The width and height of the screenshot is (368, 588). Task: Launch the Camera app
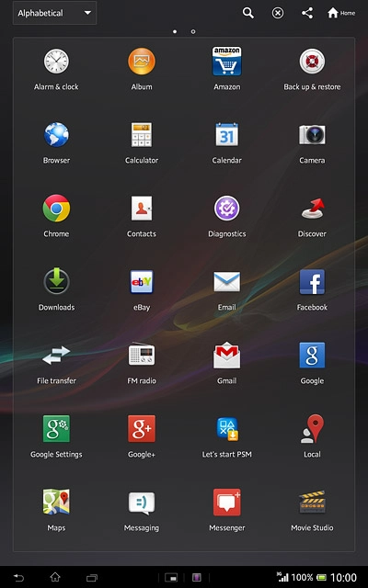[312, 135]
